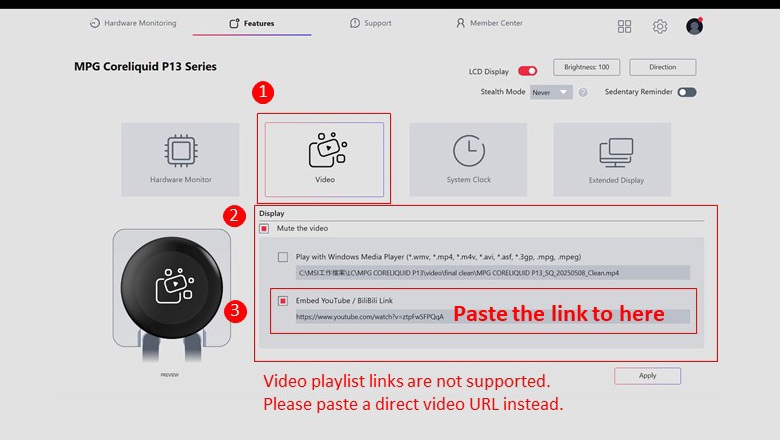
Task: Click the local video file path field
Action: [492, 272]
